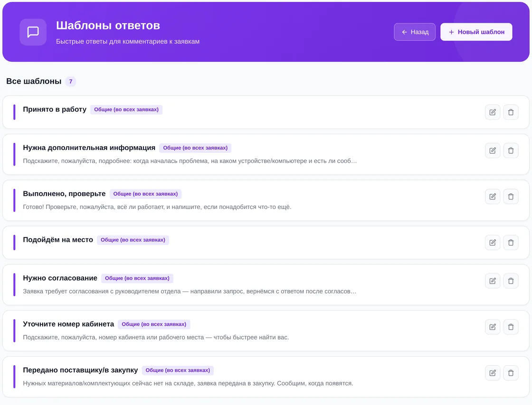Viewport: 532px width, 405px height.
Task: Click the "Передано поставщику/в закупку" title
Action: coord(80,370)
